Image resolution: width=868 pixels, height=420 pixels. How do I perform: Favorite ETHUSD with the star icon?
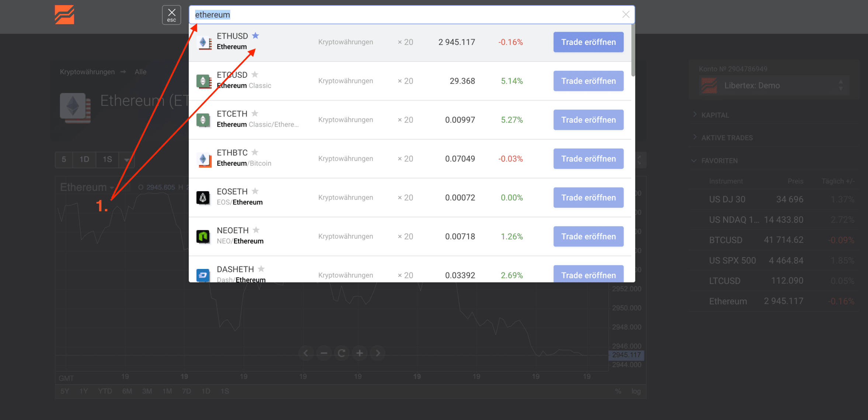(256, 35)
